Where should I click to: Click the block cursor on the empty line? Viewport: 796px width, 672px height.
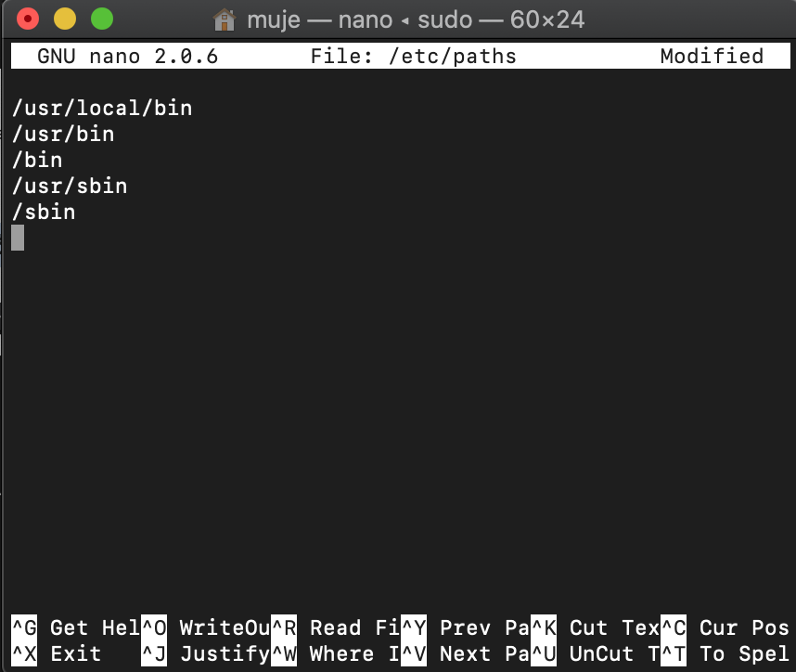(18, 238)
